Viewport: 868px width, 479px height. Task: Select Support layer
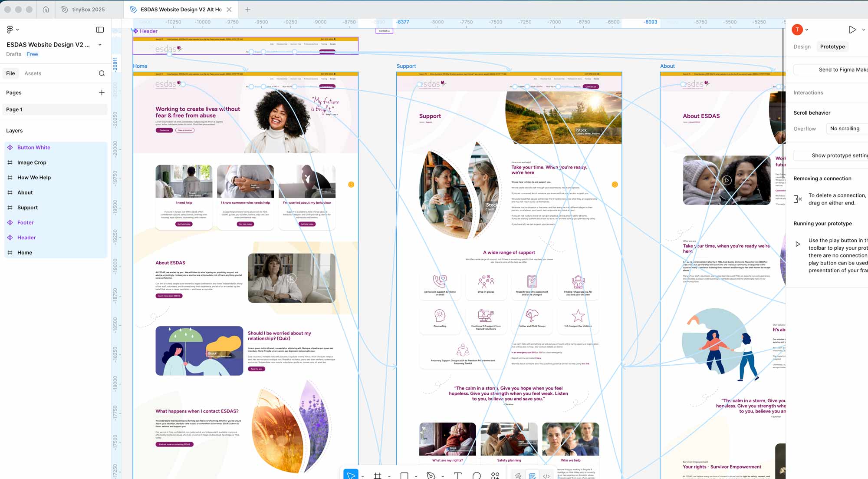(x=56, y=208)
